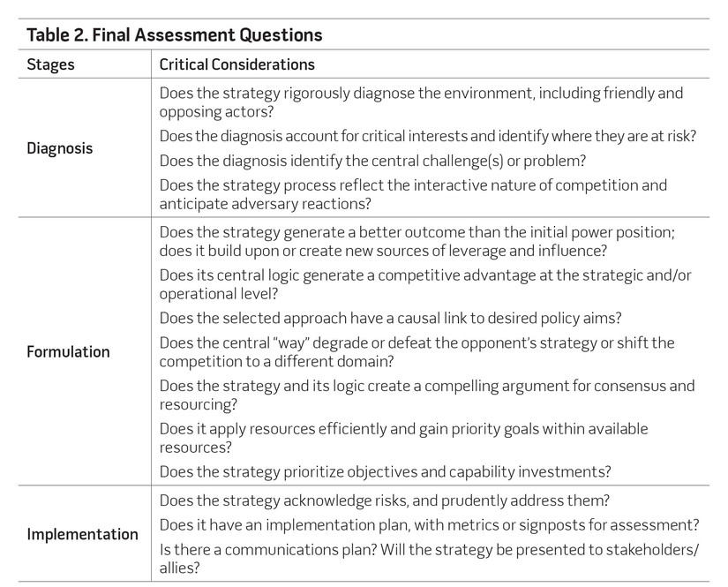Click the Implementation stage label
This screenshot has height=587, width=728.
(82, 534)
